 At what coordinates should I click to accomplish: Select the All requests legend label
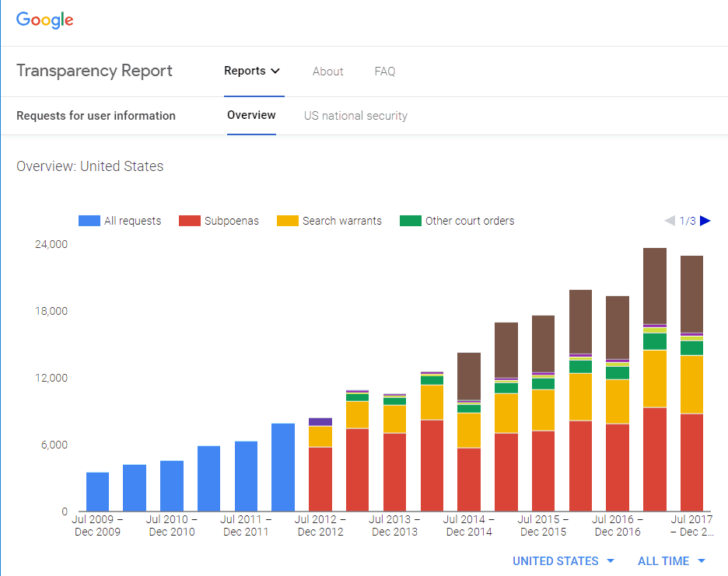click(133, 221)
